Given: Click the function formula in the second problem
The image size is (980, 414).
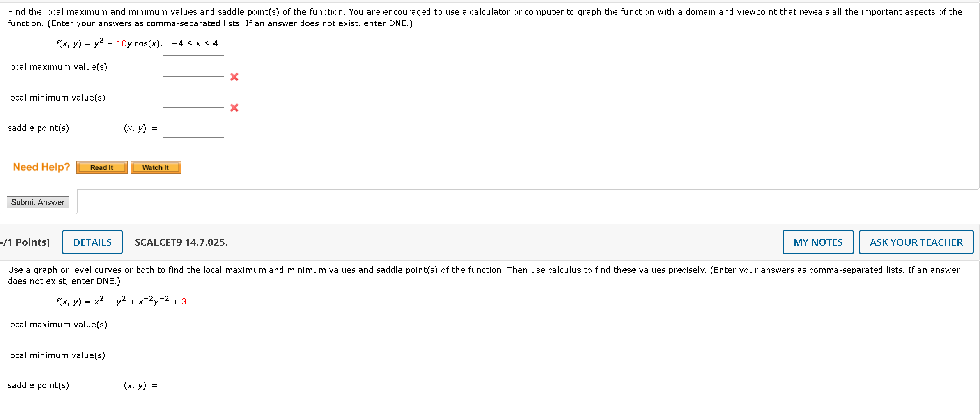Looking at the screenshot, I should (121, 300).
